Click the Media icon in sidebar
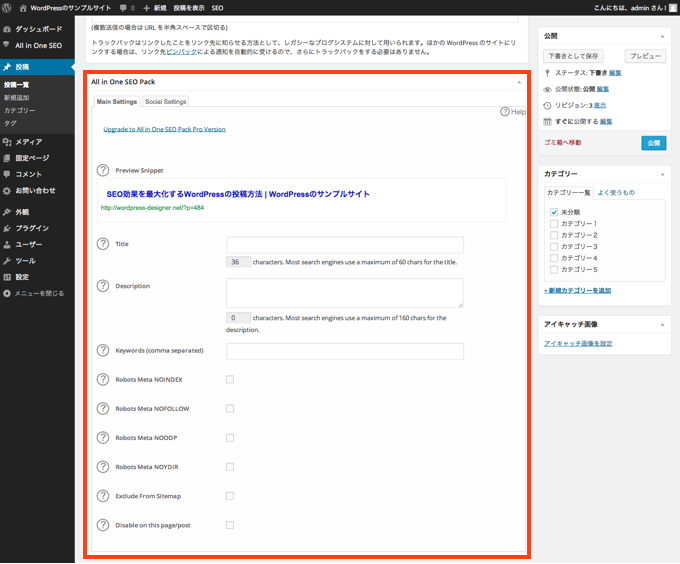This screenshot has width=680, height=564. (x=7, y=142)
